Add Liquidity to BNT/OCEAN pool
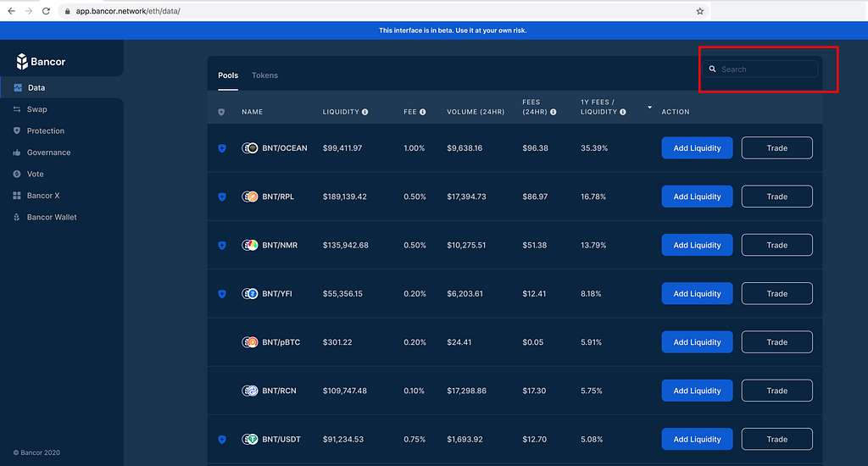868x466 pixels. (697, 147)
